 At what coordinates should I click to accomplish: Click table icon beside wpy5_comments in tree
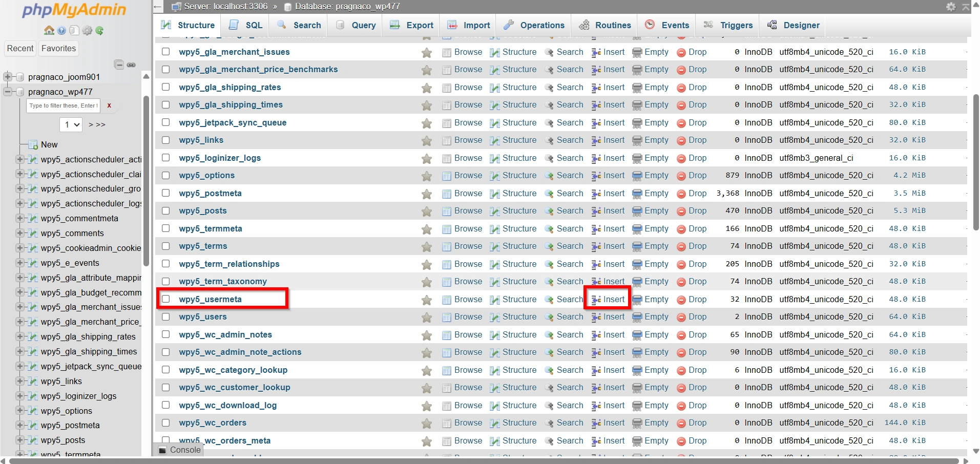point(33,234)
